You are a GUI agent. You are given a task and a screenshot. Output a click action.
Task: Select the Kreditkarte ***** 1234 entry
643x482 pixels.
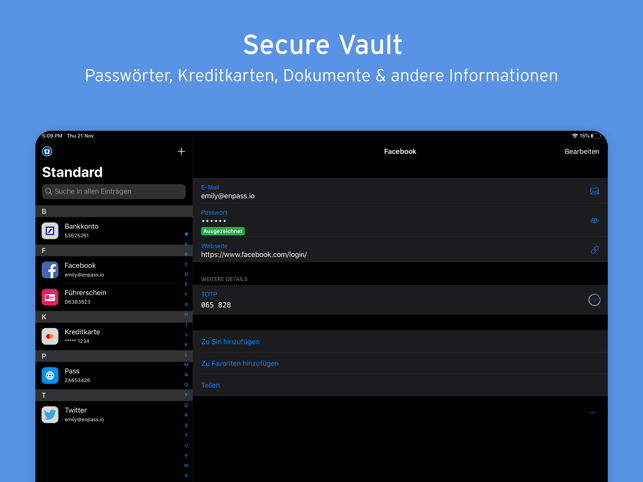point(114,336)
